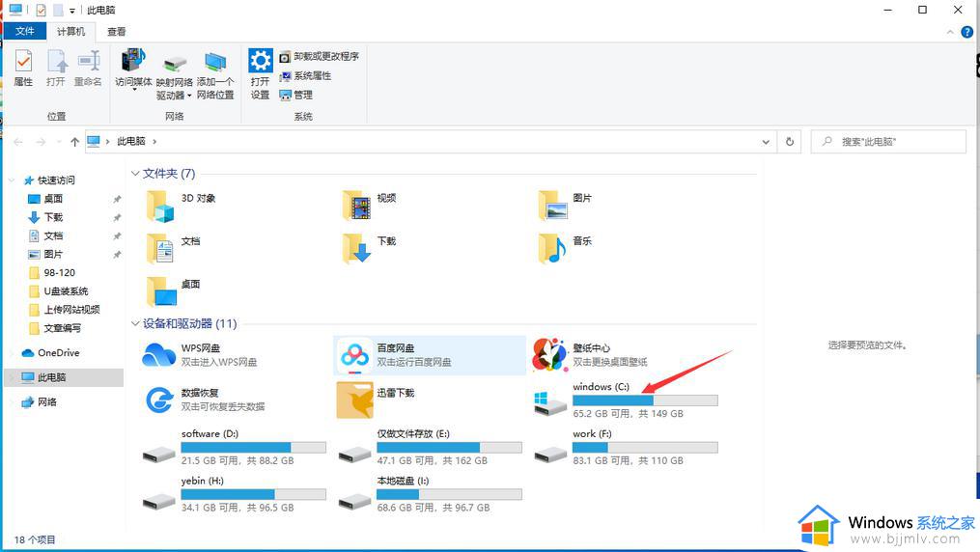Refresh the address bar location

point(790,142)
